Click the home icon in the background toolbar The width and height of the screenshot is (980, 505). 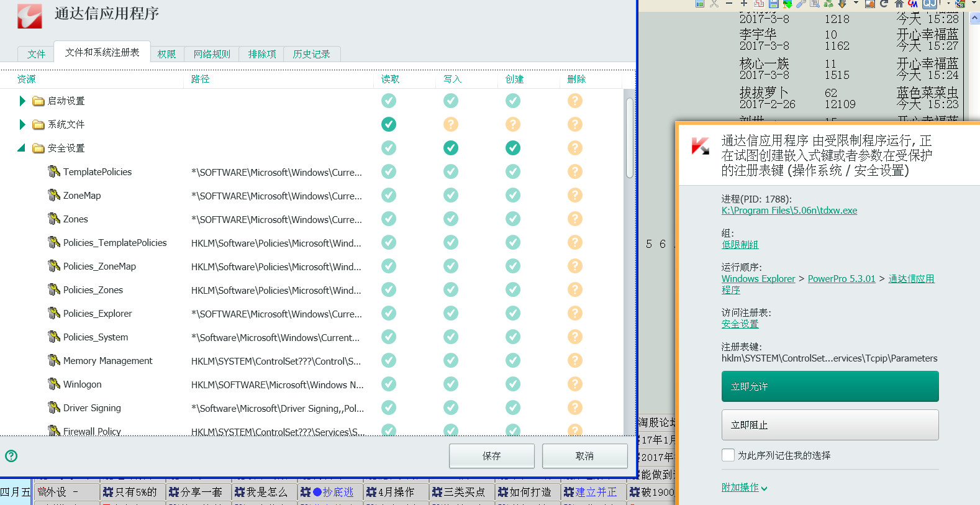pos(899,3)
